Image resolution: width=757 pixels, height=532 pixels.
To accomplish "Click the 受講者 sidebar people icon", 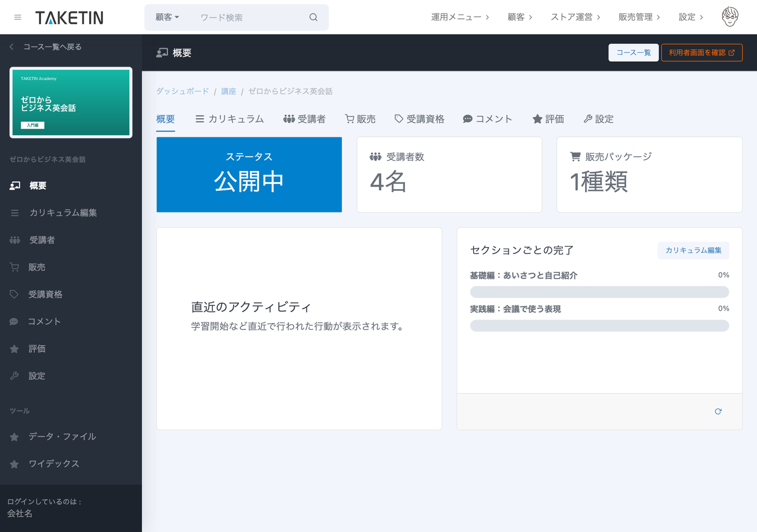I will (x=15, y=240).
